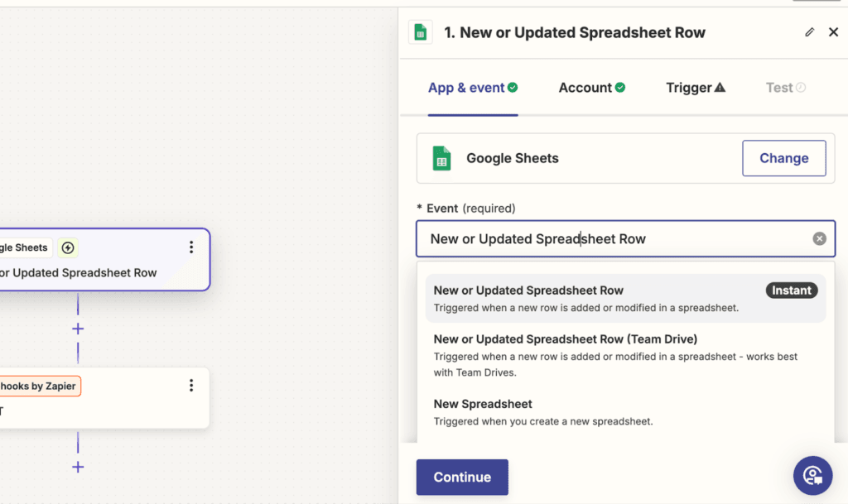
Task: Click the plus connector between the two steps
Action: click(x=77, y=329)
